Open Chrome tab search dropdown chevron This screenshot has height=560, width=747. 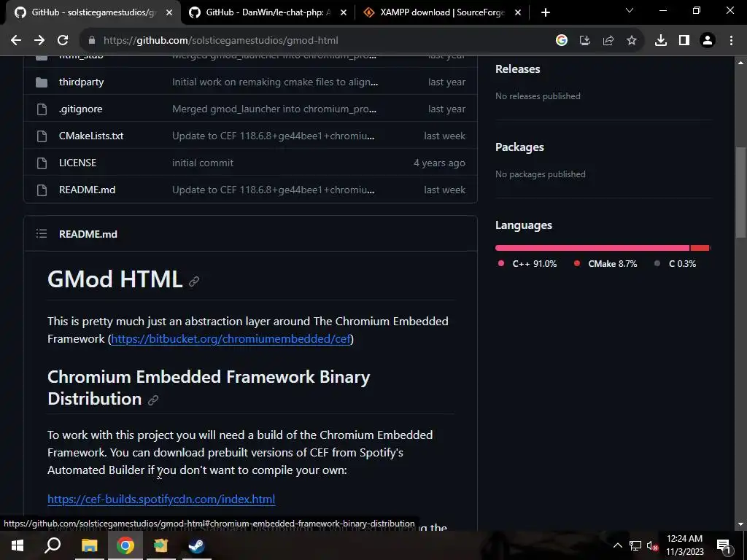[x=630, y=10]
